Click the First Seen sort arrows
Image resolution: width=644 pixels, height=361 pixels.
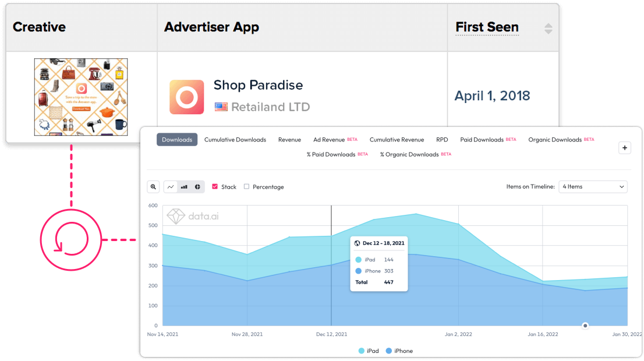tap(548, 29)
